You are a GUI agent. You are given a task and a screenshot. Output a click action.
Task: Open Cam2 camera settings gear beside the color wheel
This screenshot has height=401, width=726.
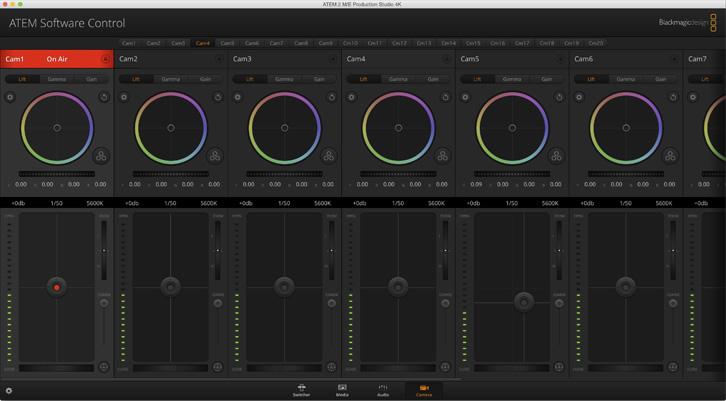124,98
